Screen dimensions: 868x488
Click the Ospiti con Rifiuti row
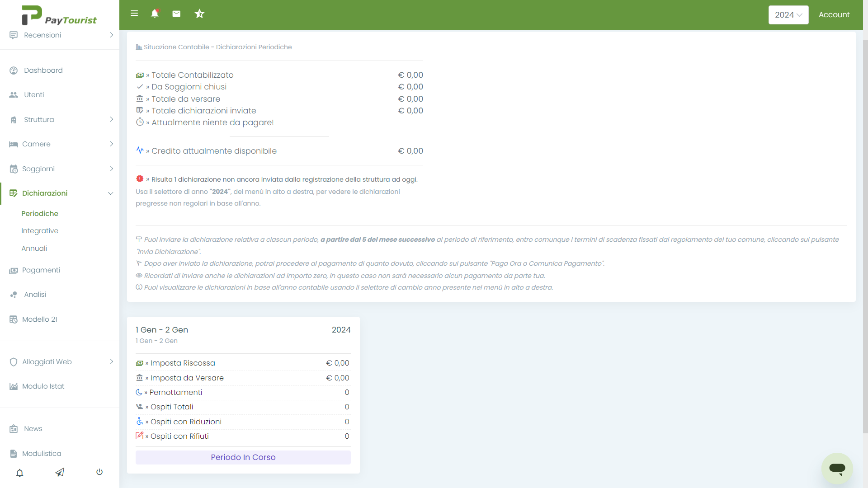(243, 436)
